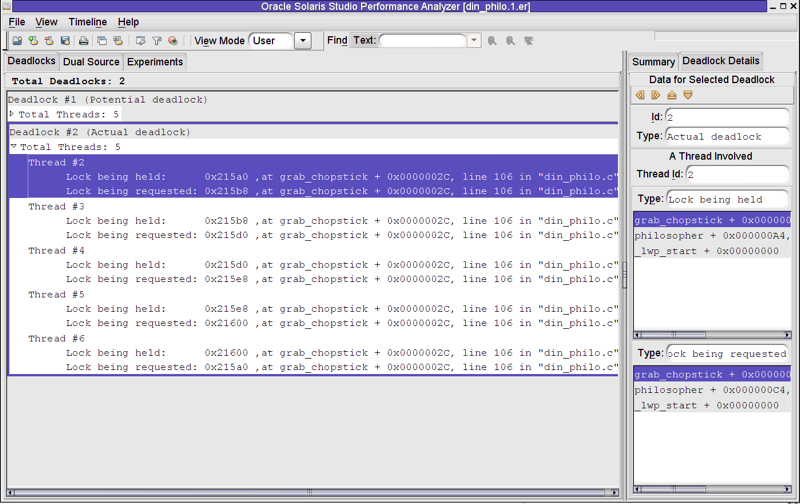The image size is (800, 504).
Task: Select Deadlock #1 (Potential deadlock) row
Action: click(312, 99)
